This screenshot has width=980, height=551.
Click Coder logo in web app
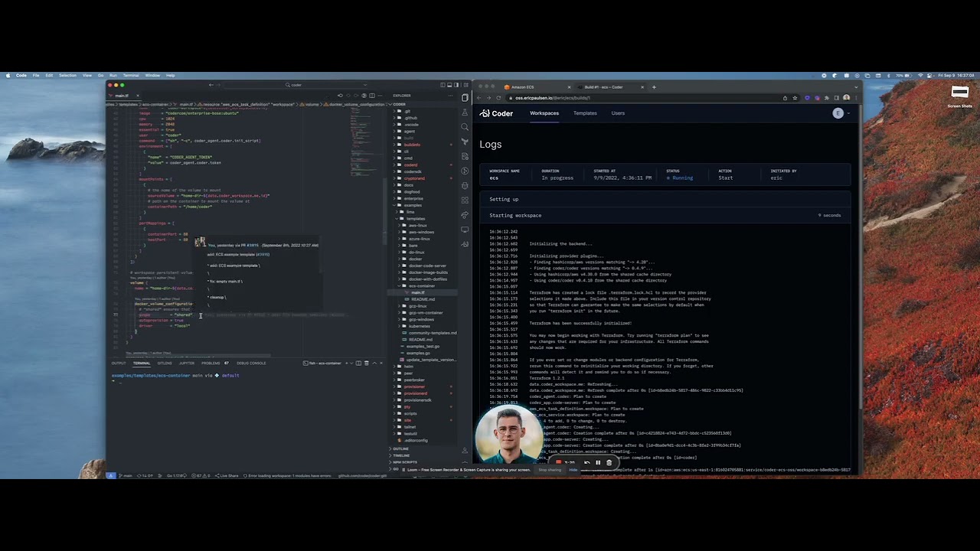pos(497,113)
